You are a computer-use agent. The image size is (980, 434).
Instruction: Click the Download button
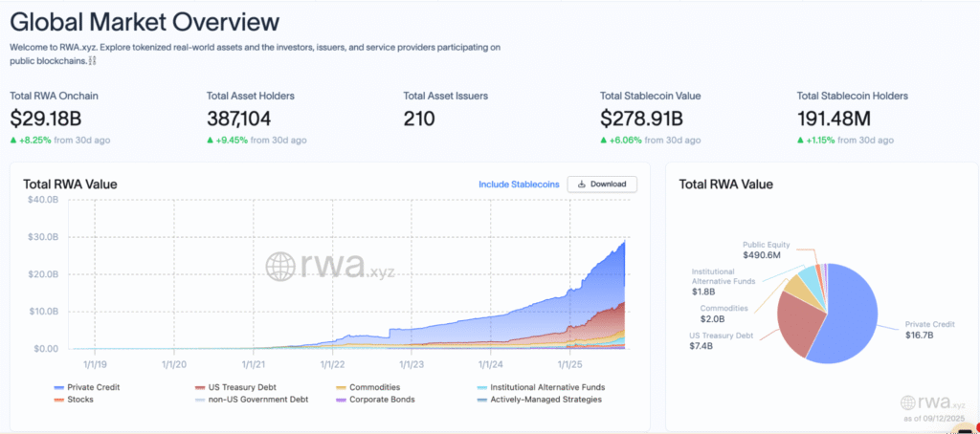pos(602,184)
